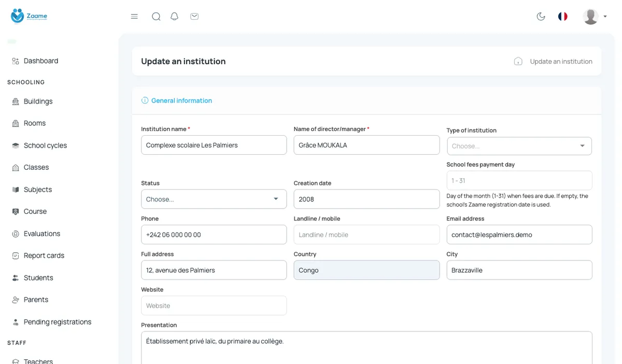Click the School cycles sidebar icon
Image resolution: width=622 pixels, height=364 pixels.
(16, 145)
